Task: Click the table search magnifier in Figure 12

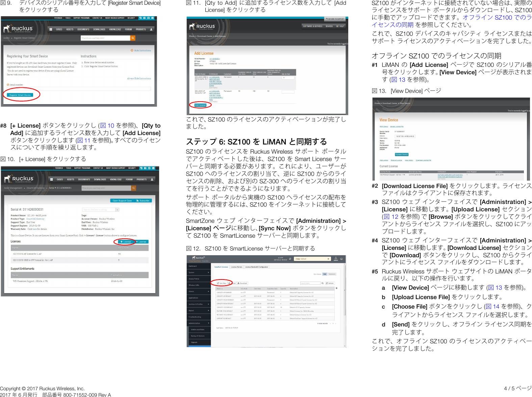Action: (x=322, y=283)
